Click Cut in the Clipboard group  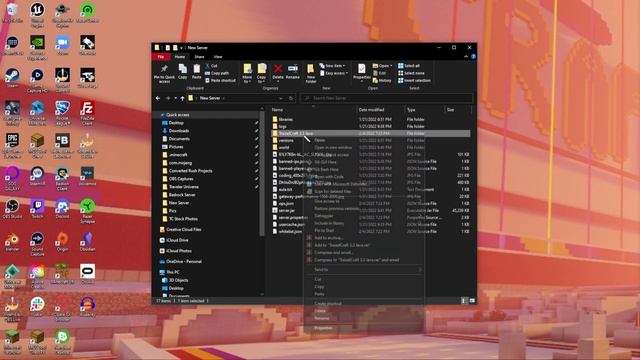[212, 66]
